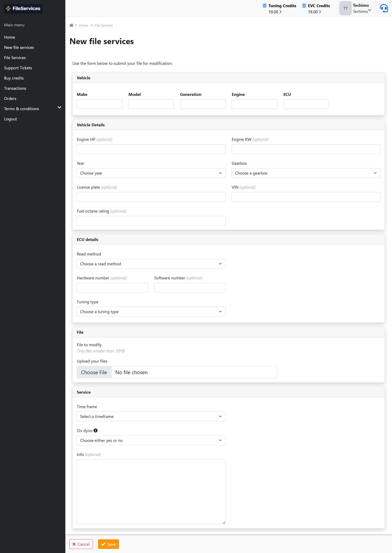Open the support headset icon
Viewport: 392px width, 553px height.
384,8
